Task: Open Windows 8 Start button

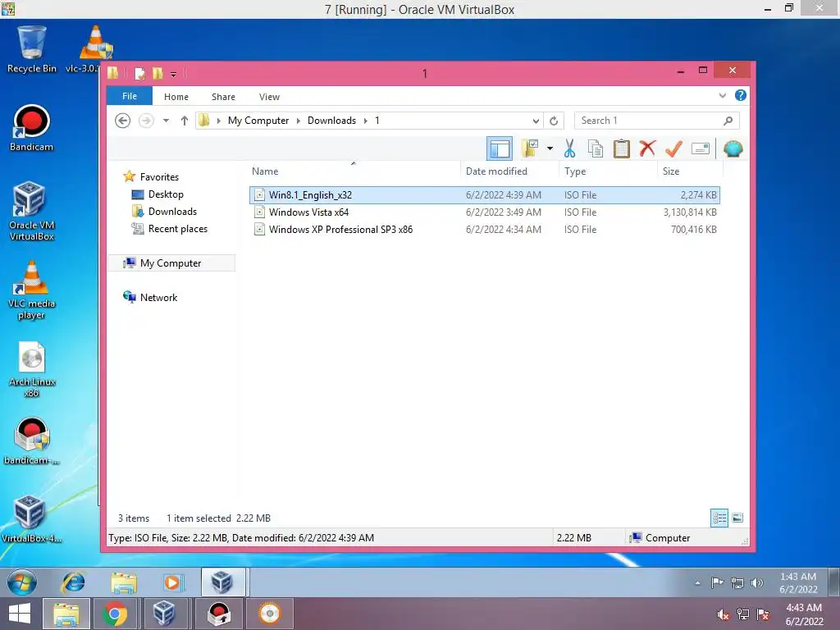Action: [x=20, y=614]
